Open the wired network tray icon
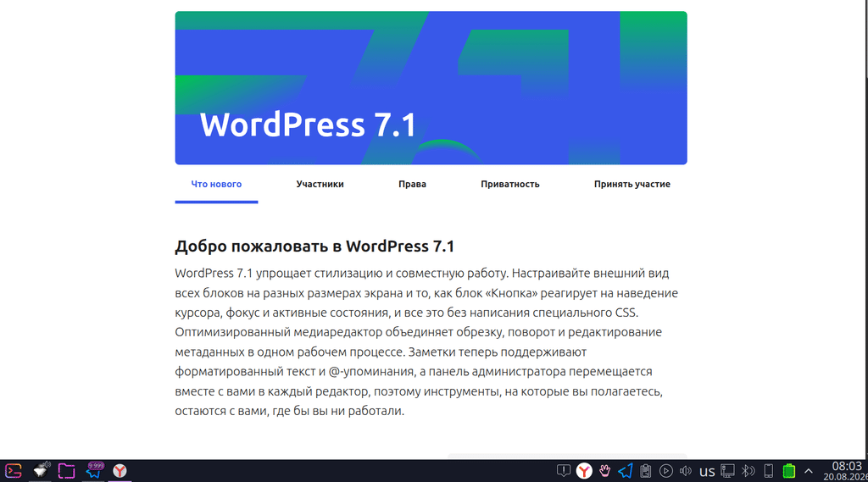868x482 pixels. point(727,471)
